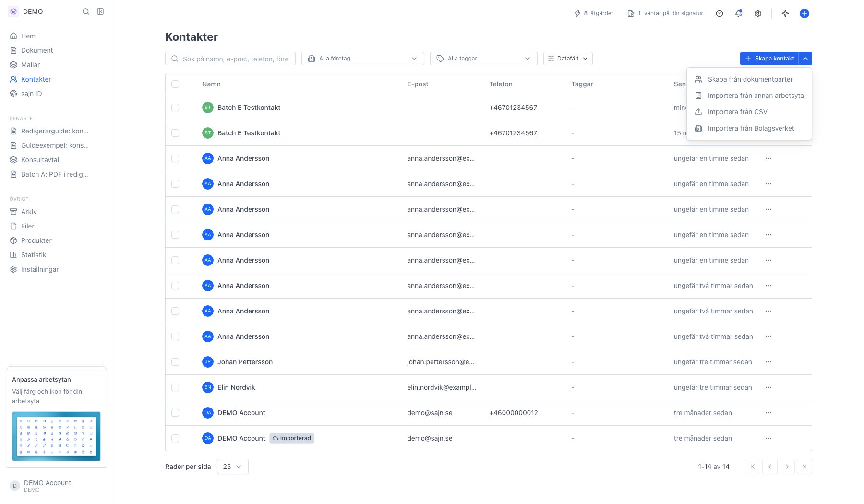Click the contacts search field
This screenshot has width=864, height=504.
click(230, 59)
